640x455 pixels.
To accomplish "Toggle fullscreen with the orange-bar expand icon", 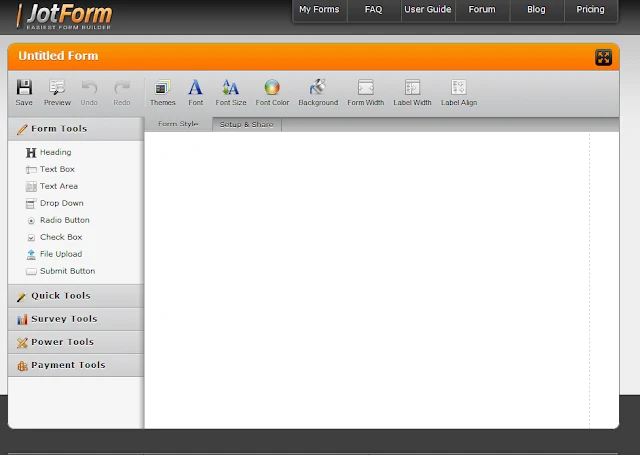I will pyautogui.click(x=603, y=58).
